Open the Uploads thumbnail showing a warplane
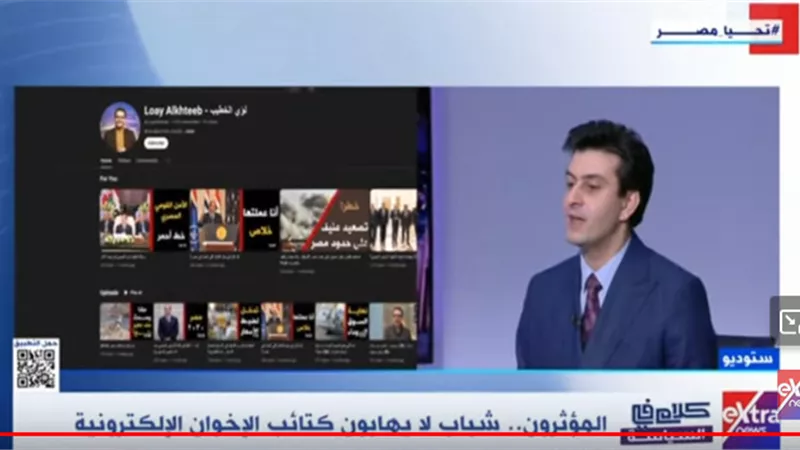This screenshot has height=450, width=800. (341, 321)
